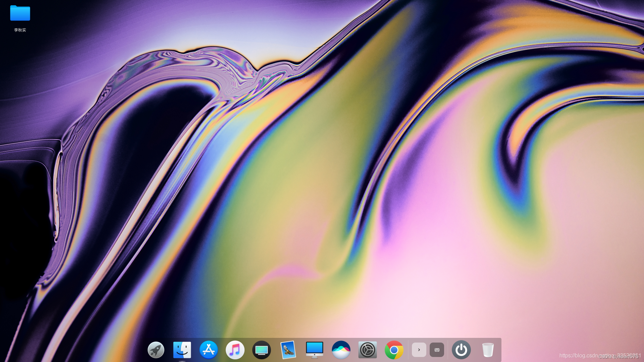The width and height of the screenshot is (644, 362).
Task: Expand the dock tray arrow
Action: tap(419, 350)
